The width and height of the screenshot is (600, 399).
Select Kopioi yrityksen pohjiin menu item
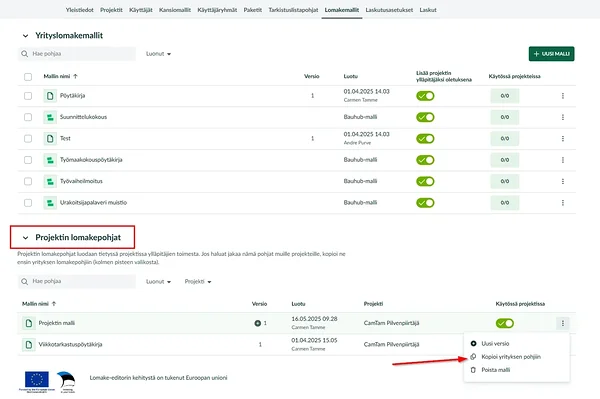(511, 357)
